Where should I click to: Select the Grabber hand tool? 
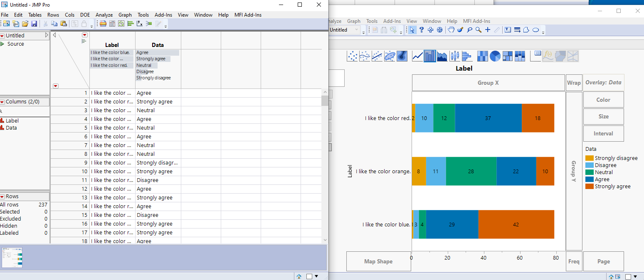[450, 29]
